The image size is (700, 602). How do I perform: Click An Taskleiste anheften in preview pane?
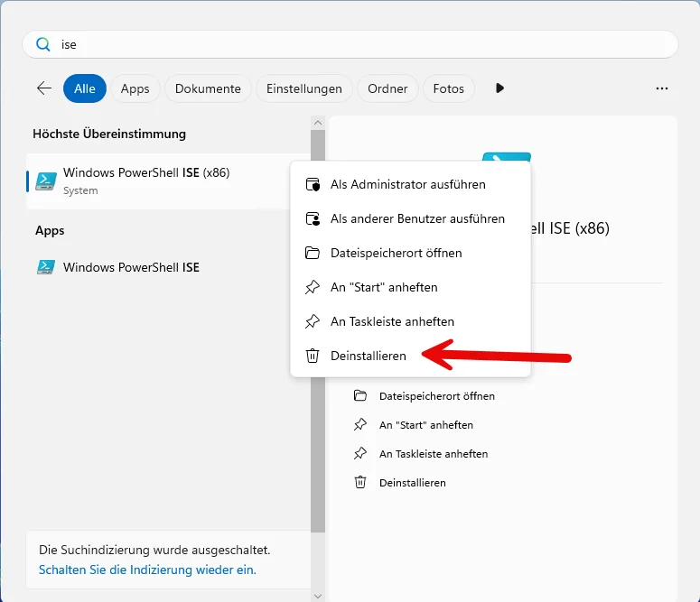click(434, 454)
